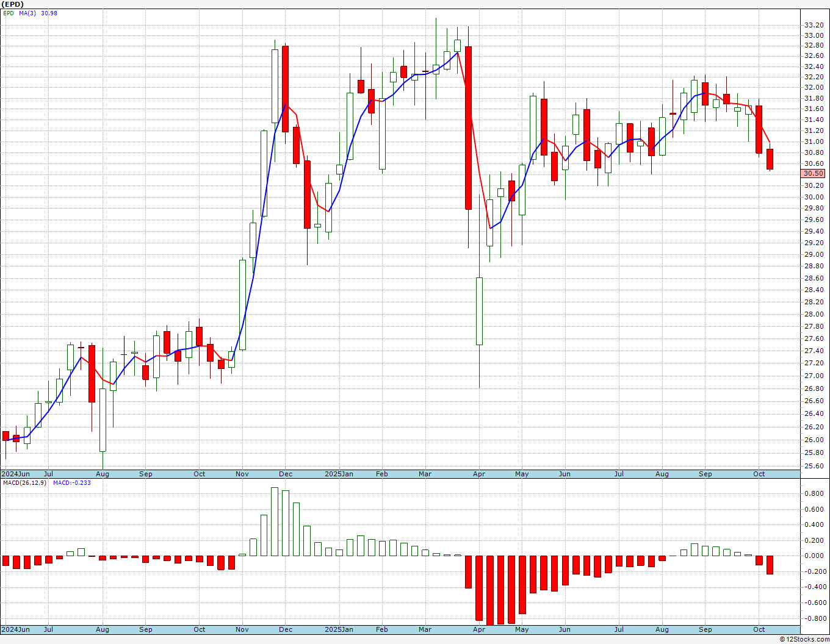The height and width of the screenshot is (644, 830).
Task: Click 2025Jan on the price chart date axis
Action: pyautogui.click(x=339, y=474)
